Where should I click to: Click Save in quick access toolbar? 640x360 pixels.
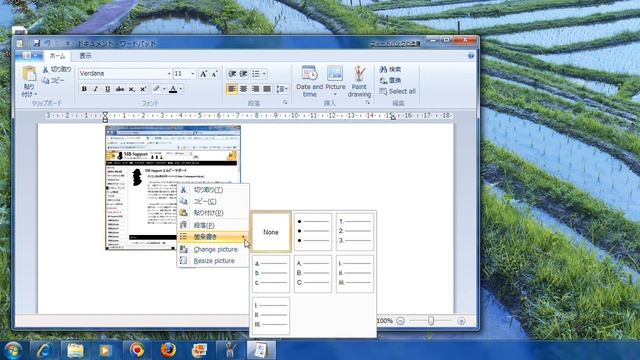36,43
